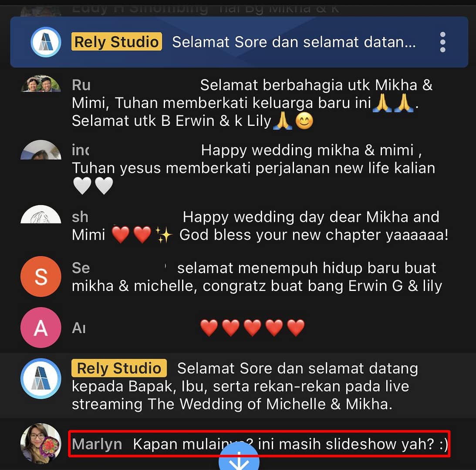Tap the orange S avatar circle
The height and width of the screenshot is (470, 476).
point(41,277)
